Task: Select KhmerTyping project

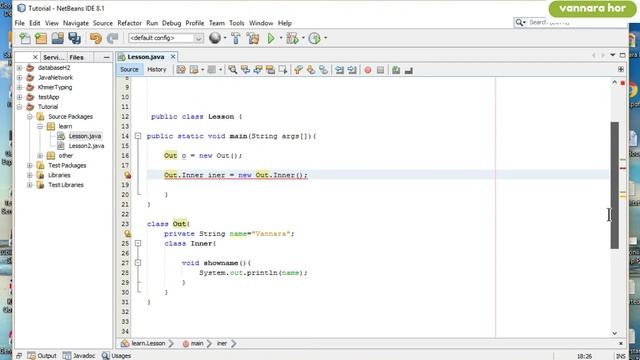Action: (x=55, y=87)
